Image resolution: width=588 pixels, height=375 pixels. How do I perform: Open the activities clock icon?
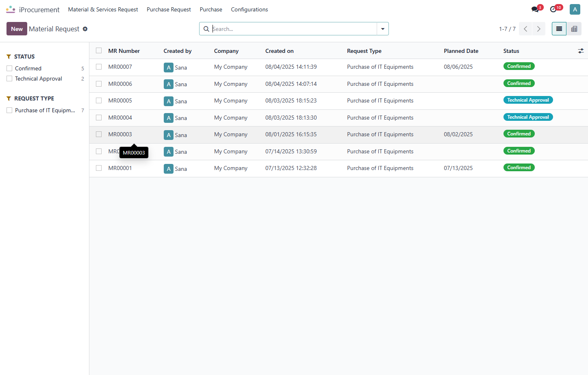pyautogui.click(x=553, y=9)
